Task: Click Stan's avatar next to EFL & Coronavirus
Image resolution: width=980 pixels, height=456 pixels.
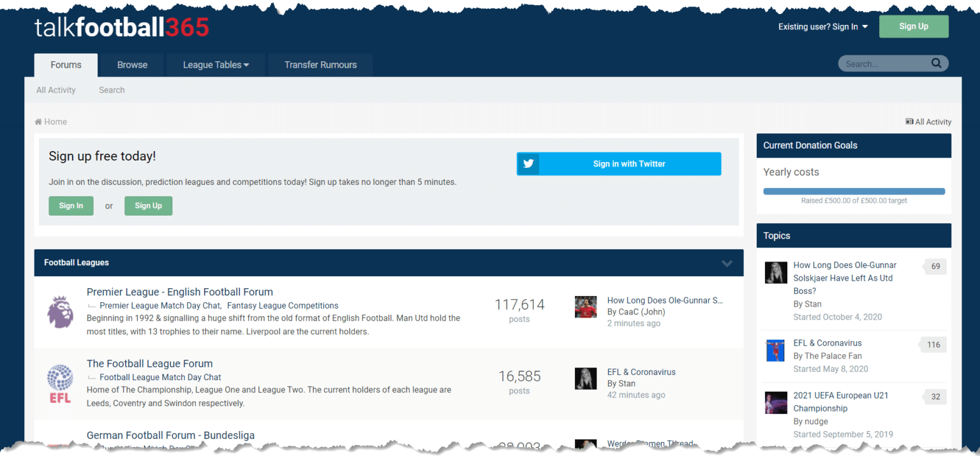Action: tap(585, 378)
